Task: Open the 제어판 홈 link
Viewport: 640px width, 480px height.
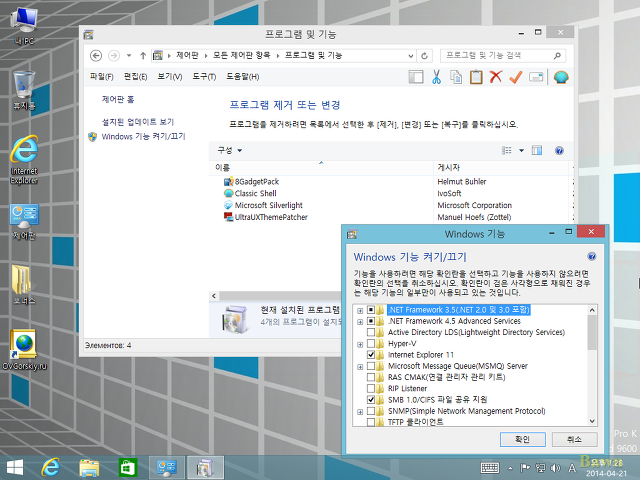Action: tap(118, 99)
